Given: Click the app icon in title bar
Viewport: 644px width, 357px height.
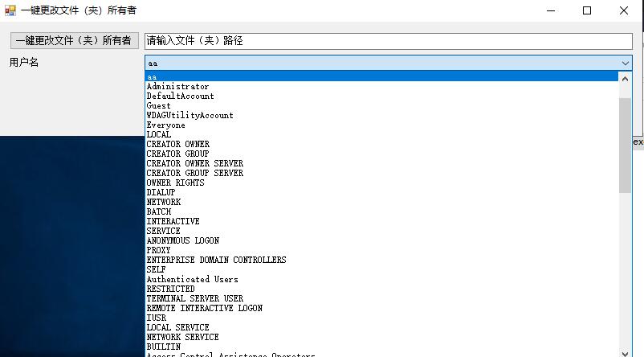Looking at the screenshot, I should tap(10, 10).
